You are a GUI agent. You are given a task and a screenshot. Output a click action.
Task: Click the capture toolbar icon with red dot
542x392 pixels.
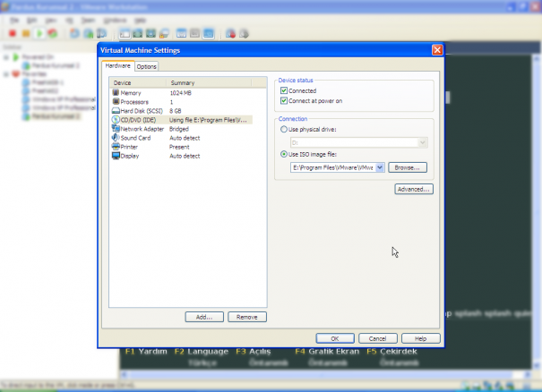click(x=230, y=33)
